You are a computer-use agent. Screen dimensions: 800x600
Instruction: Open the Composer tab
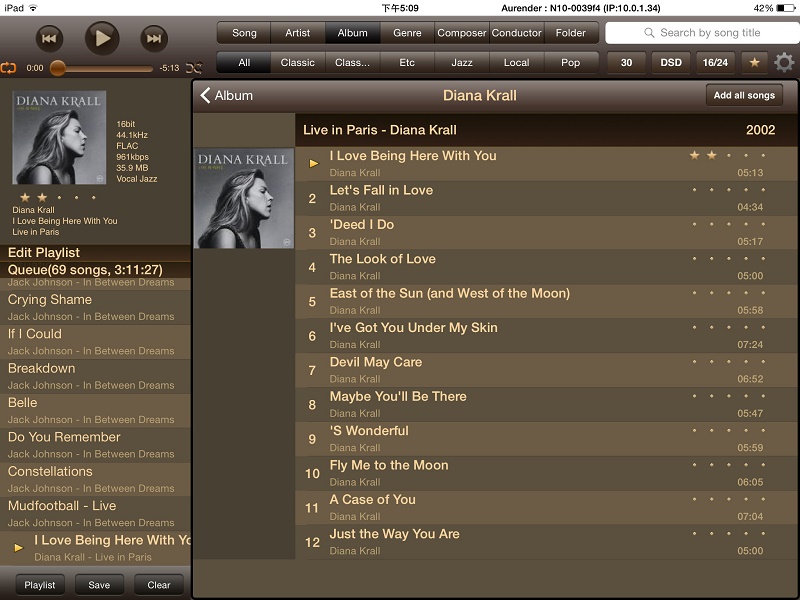[462, 33]
